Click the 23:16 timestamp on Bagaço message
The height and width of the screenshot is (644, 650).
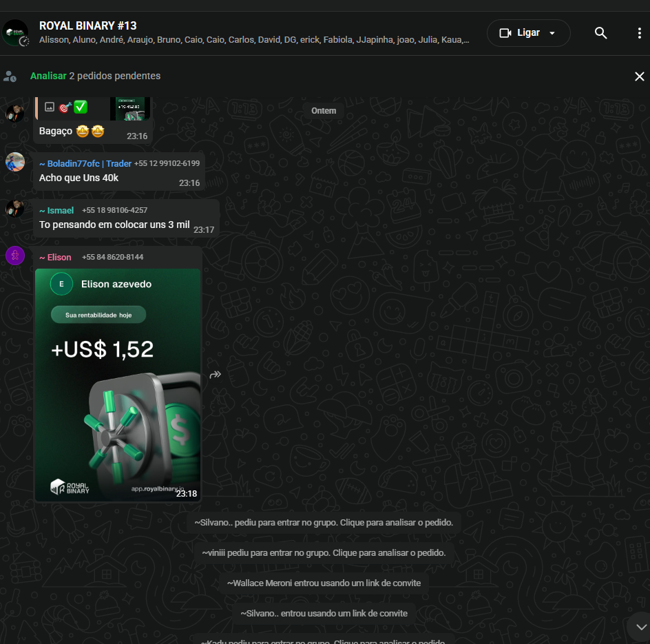click(137, 136)
